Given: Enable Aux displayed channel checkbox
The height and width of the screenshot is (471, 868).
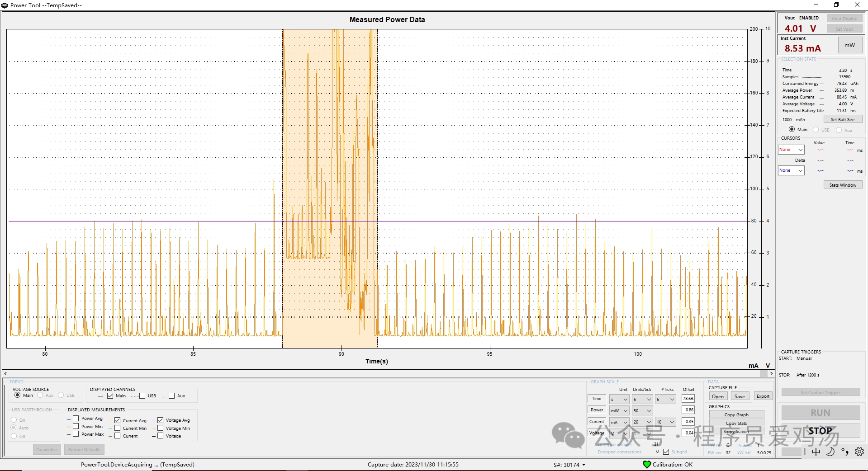Looking at the screenshot, I should coord(171,396).
